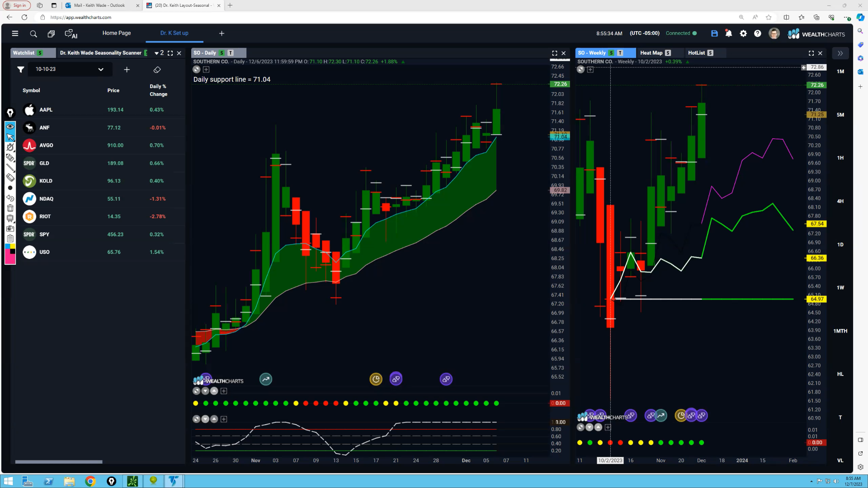868x488 pixels.
Task: Select the line drawing tool
Action: [x=10, y=167]
